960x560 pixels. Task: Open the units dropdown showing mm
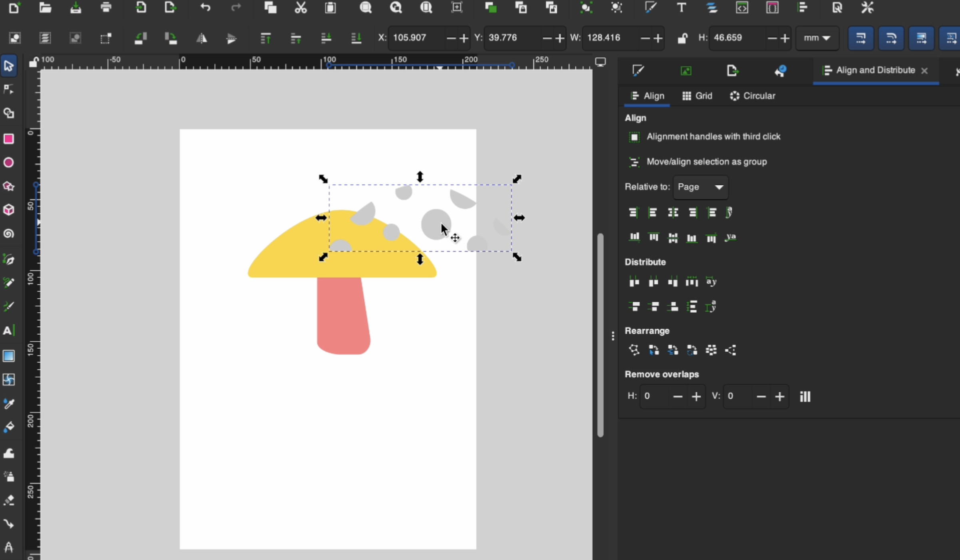[817, 38]
